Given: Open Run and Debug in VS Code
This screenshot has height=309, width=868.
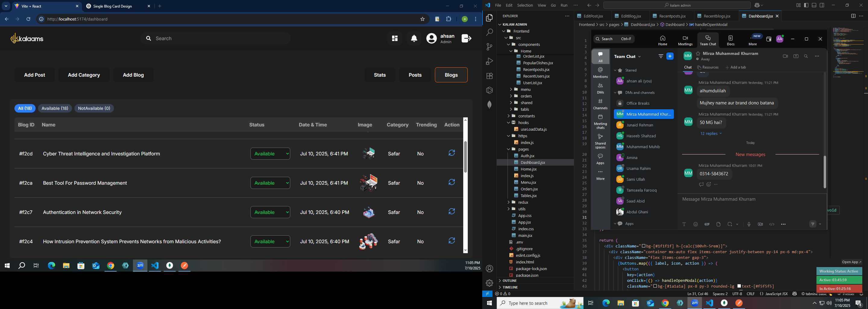Looking at the screenshot, I should click(x=489, y=61).
